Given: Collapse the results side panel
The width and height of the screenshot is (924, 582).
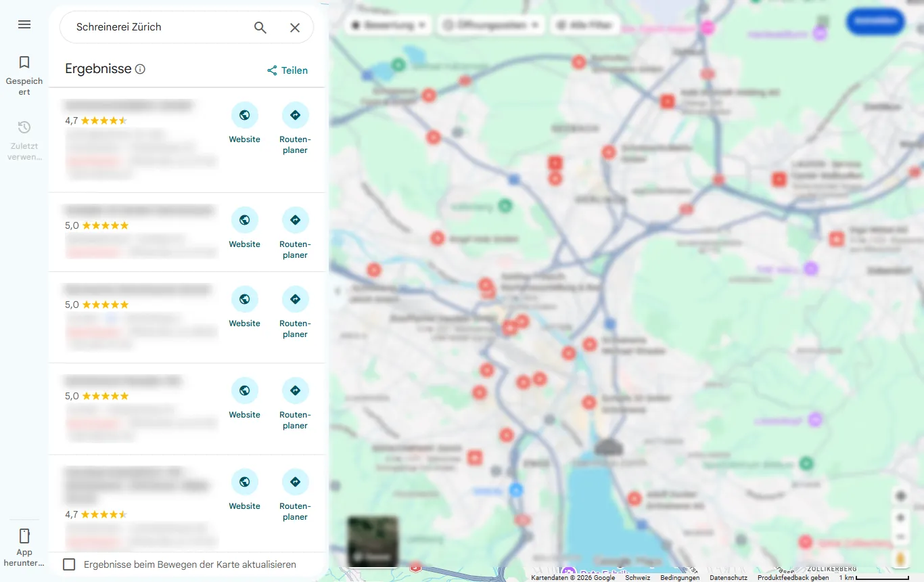Looking at the screenshot, I should (x=337, y=291).
